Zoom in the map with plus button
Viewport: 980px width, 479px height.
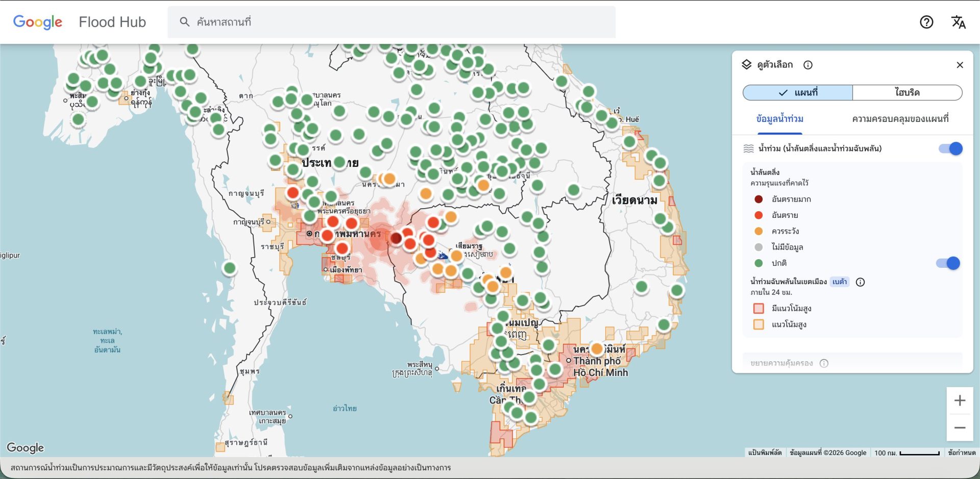(x=960, y=400)
